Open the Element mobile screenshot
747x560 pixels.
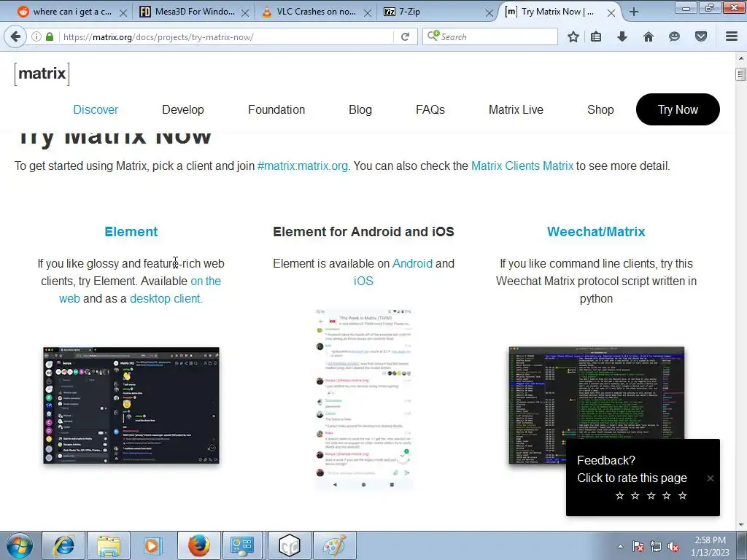pyautogui.click(x=363, y=399)
